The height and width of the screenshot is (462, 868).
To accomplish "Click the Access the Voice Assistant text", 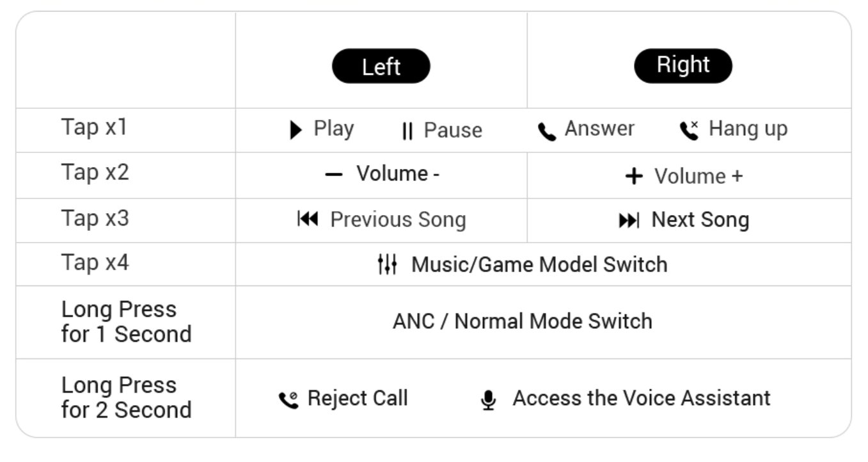I will 642,398.
